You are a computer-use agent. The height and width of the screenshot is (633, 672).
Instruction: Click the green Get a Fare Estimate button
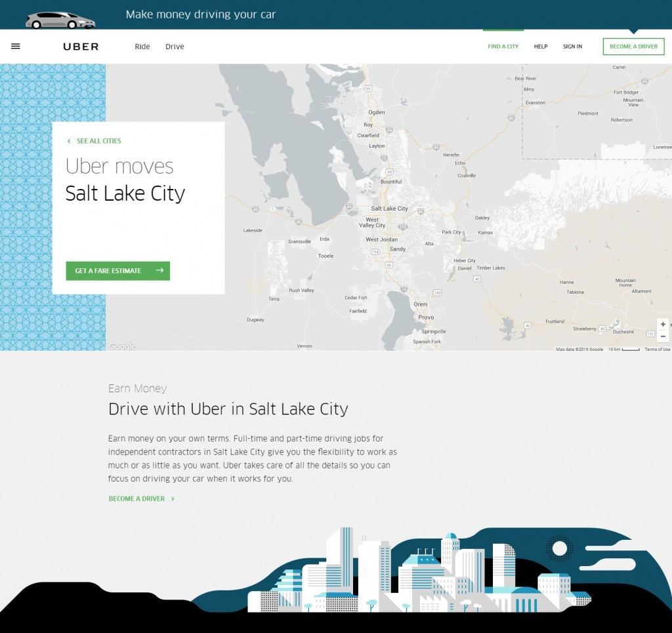click(118, 271)
